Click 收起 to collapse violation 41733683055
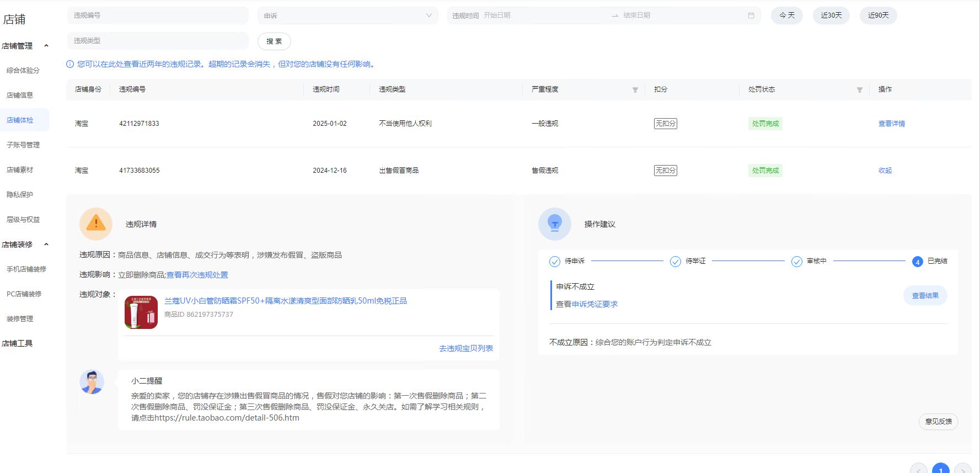The height and width of the screenshot is (473, 980). click(885, 171)
